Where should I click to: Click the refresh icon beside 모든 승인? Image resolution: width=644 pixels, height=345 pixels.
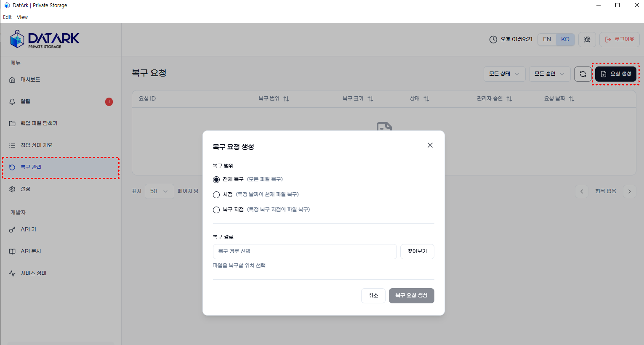point(583,74)
